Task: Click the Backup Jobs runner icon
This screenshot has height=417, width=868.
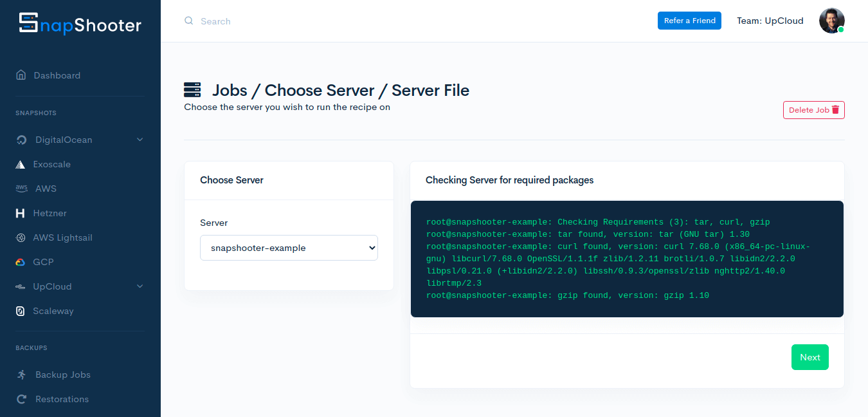Action: (x=22, y=375)
